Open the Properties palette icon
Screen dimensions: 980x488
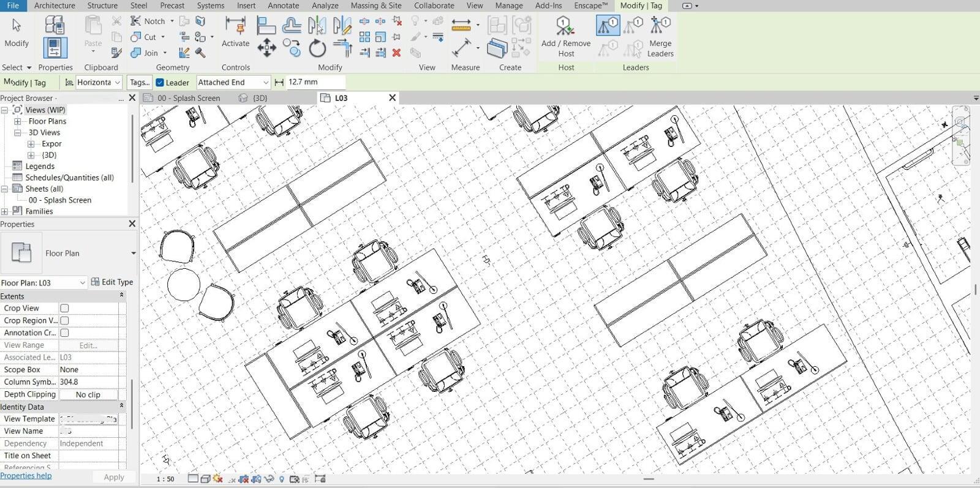click(x=55, y=48)
